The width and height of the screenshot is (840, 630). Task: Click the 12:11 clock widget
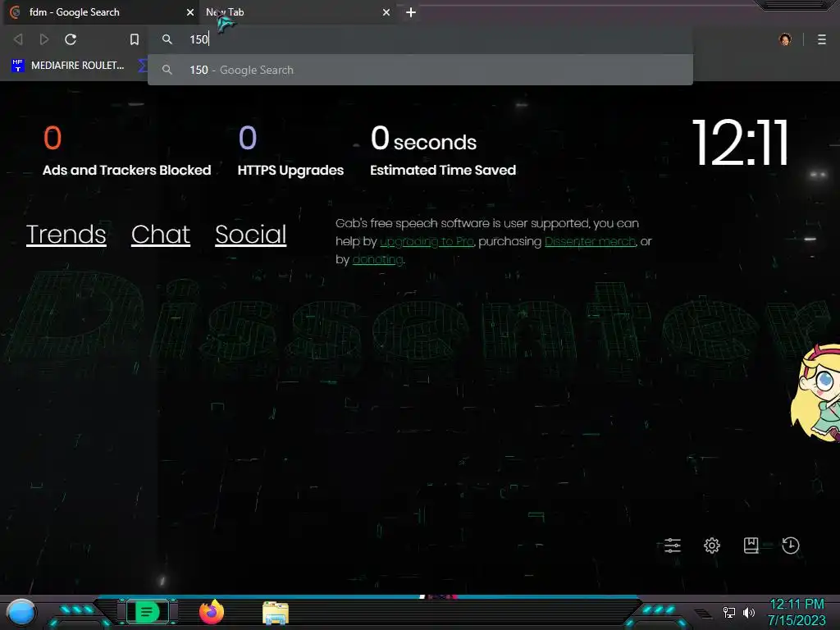point(741,143)
